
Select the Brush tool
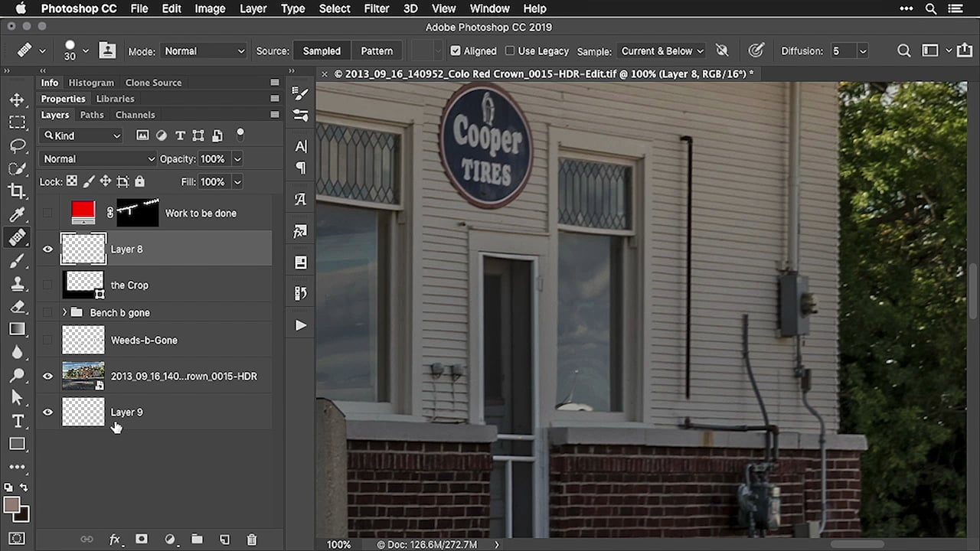point(17,260)
